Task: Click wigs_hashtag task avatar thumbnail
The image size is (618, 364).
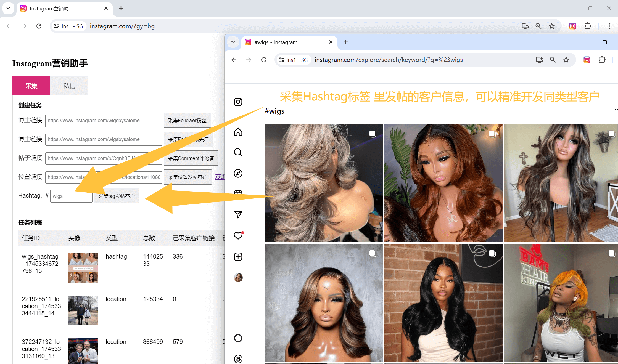Action: click(83, 268)
